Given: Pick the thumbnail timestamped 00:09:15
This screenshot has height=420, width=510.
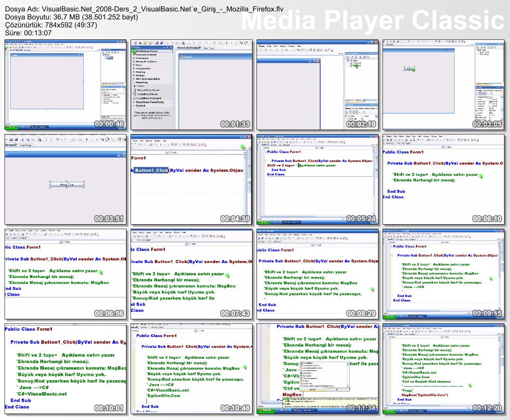Looking at the screenshot, I should click(x=443, y=274).
